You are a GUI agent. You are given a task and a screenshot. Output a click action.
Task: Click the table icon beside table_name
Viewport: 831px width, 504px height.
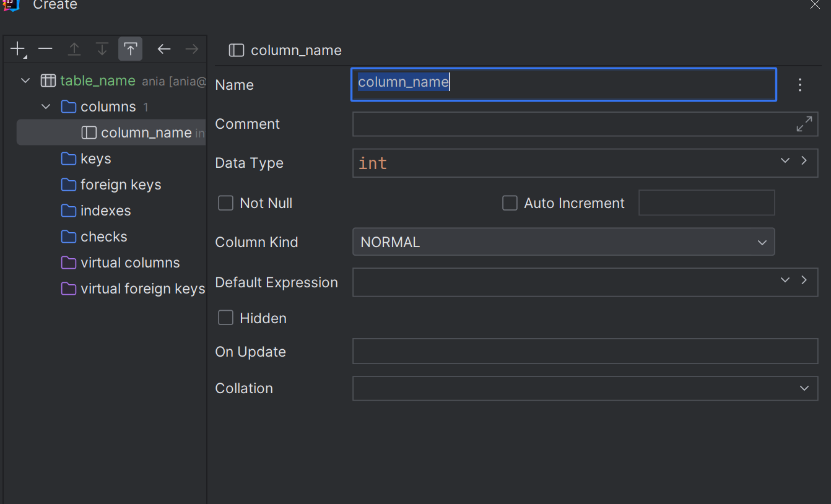(x=48, y=80)
